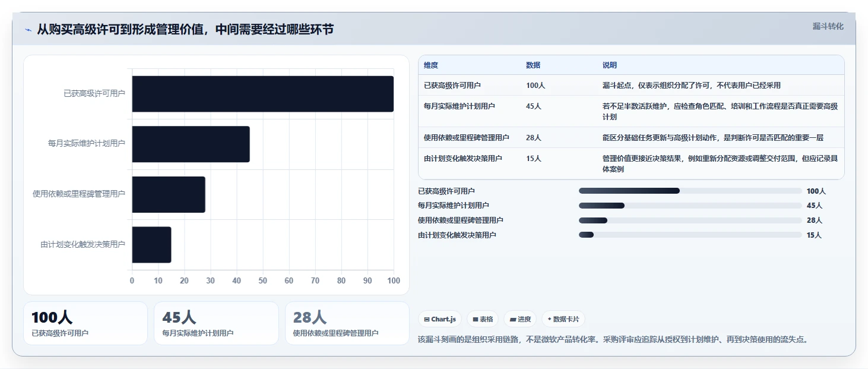
Task: Select the 进度 chip
Action: 520,319
